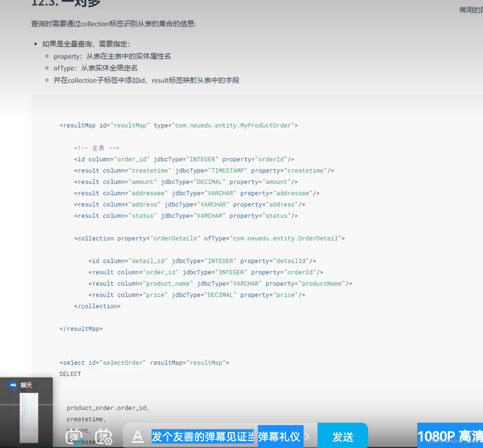483x448 pixels.
Task: Click the '如果是全量查询，需要指定' bullet
Action: point(86,44)
